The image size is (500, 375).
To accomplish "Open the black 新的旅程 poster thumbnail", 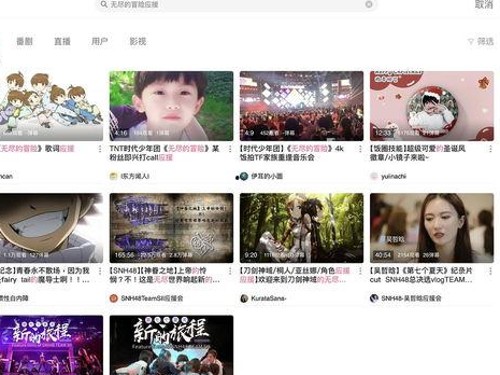I will point(171,345).
